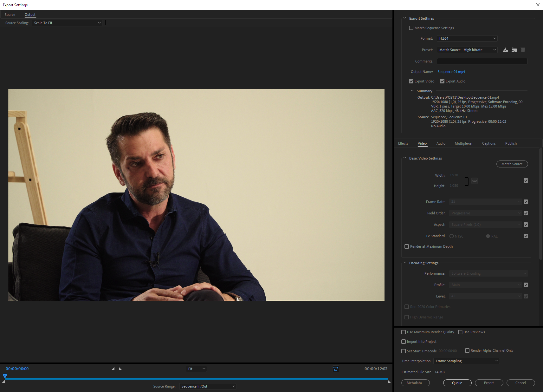543x392 pixels.
Task: Toggle the TV Standard match source checkbox
Action: 526,236
